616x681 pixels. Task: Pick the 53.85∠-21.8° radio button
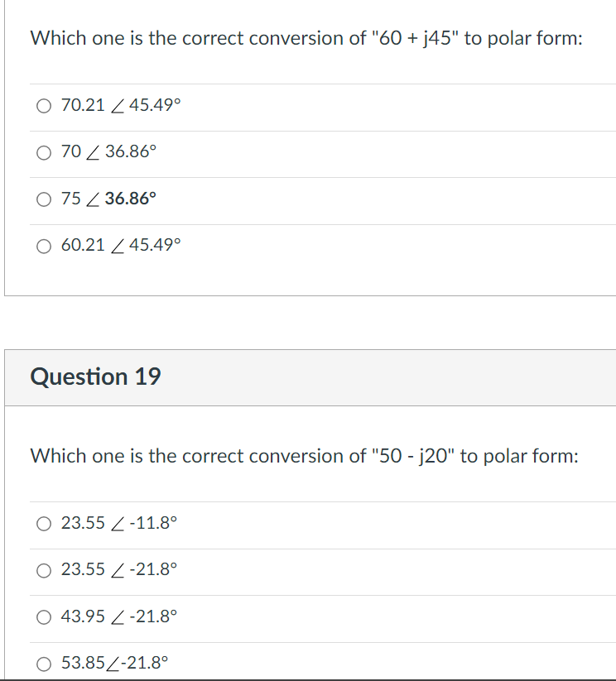[44, 664]
